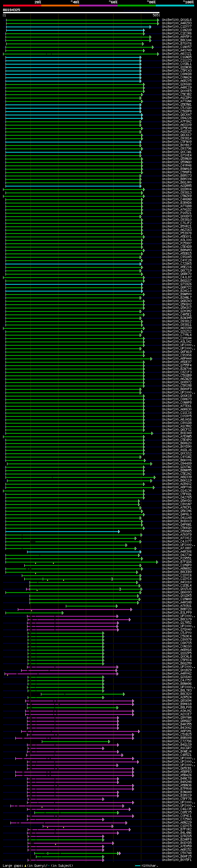Click hit label UniRef100_A5BPR3
The height and width of the screenshot is (868, 197).
click(177, 772)
